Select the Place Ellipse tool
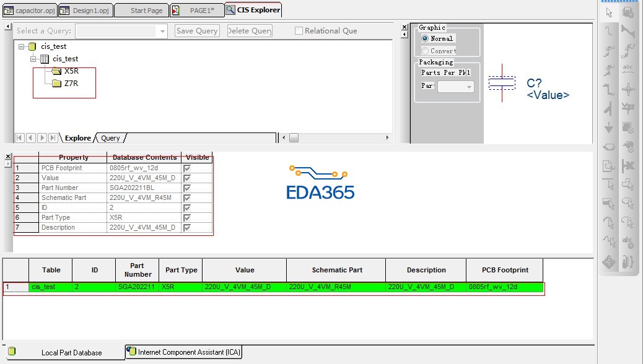643x364 pixels. click(x=628, y=203)
